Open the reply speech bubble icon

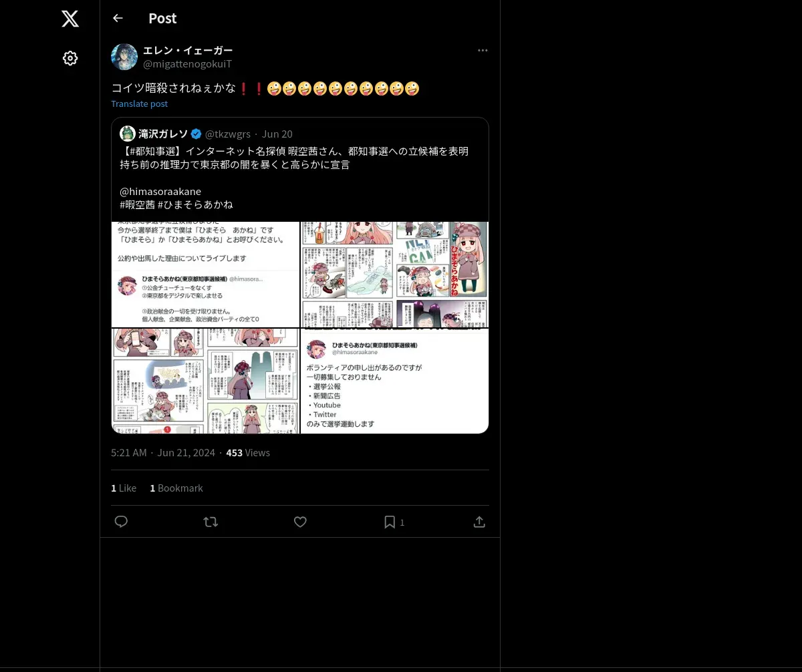[x=121, y=522]
